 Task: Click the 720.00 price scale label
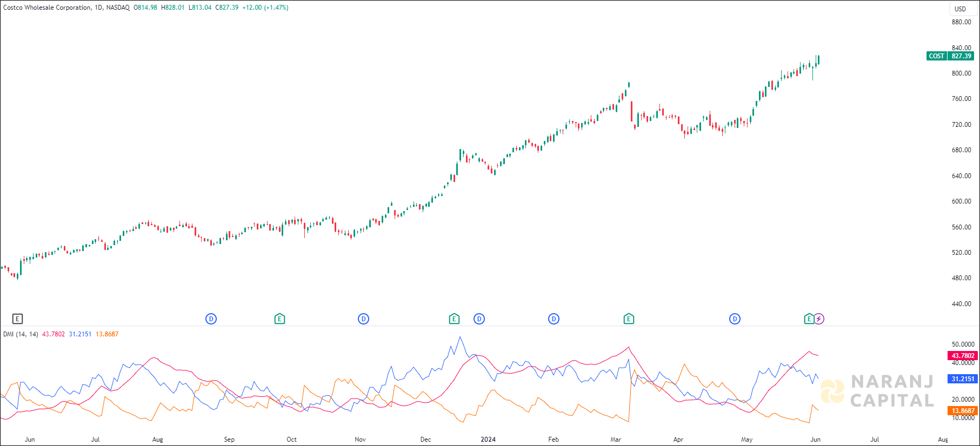(962, 125)
